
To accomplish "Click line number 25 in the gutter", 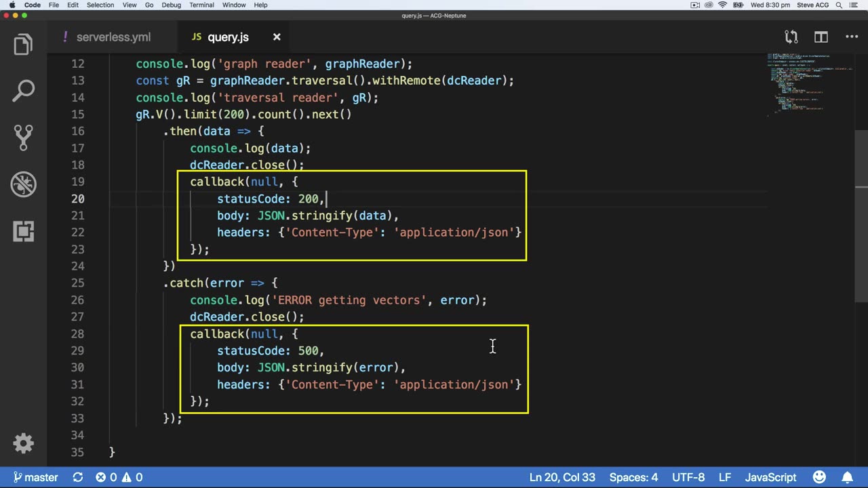I will (77, 283).
